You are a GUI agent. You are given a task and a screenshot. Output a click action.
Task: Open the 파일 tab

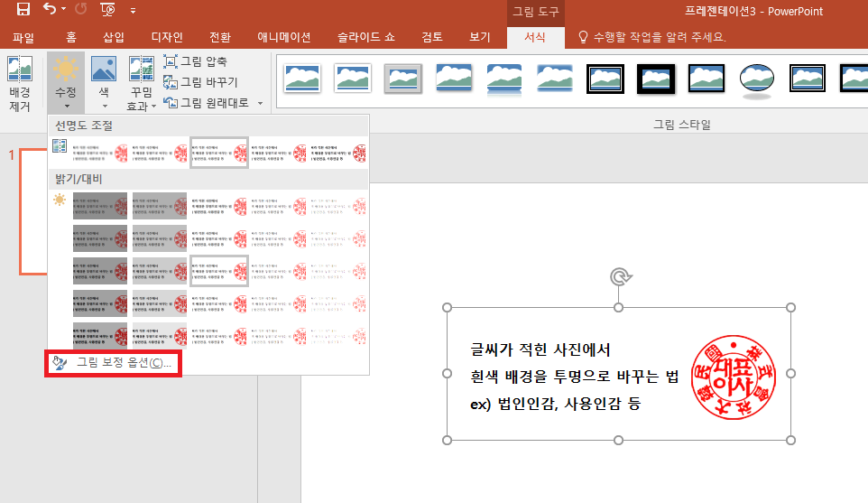(23, 37)
